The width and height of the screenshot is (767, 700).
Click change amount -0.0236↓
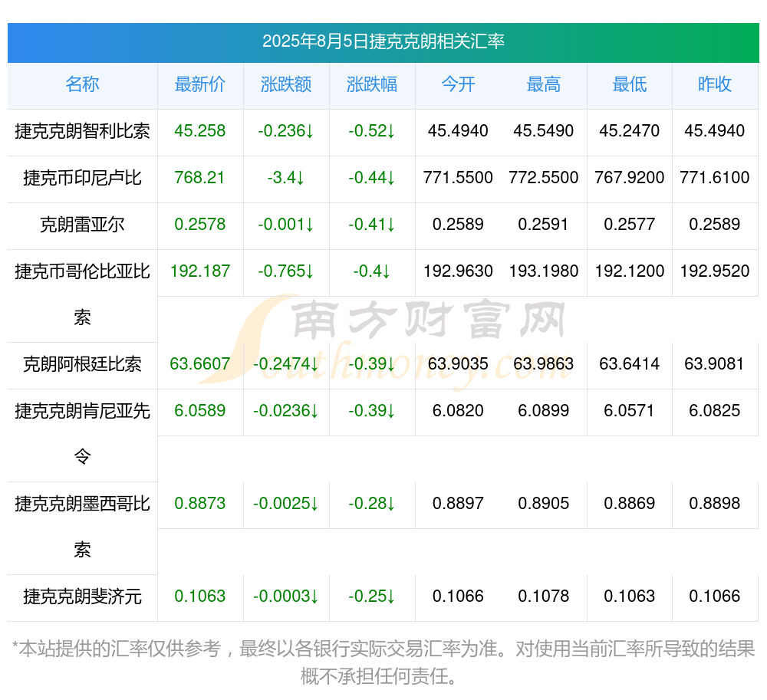286,411
